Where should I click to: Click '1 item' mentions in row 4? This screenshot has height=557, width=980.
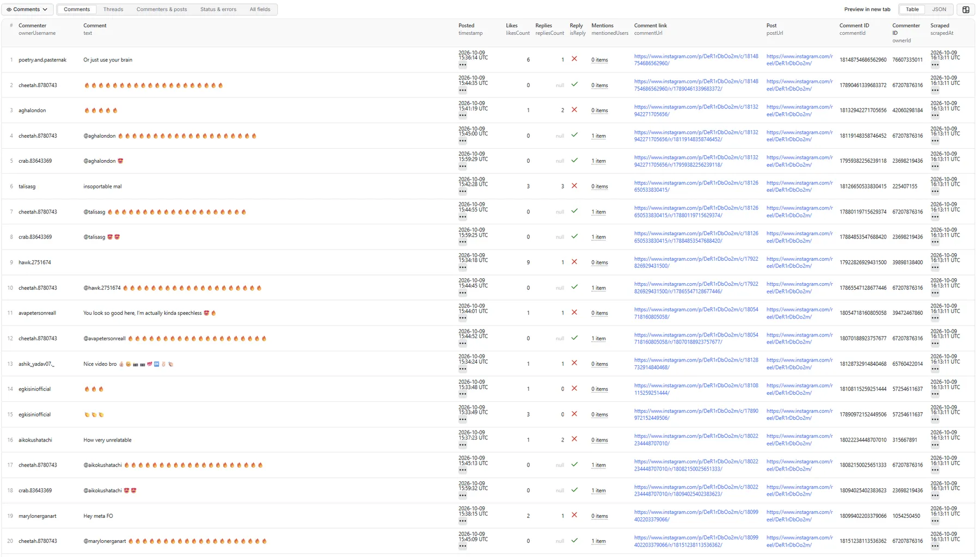pos(598,136)
